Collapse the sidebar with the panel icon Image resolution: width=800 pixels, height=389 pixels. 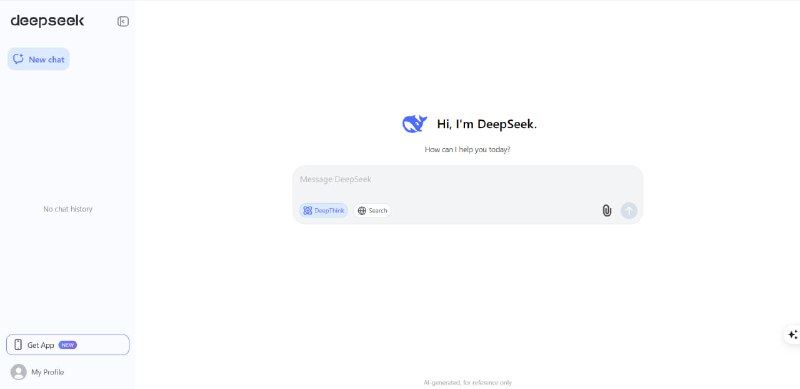tap(123, 21)
